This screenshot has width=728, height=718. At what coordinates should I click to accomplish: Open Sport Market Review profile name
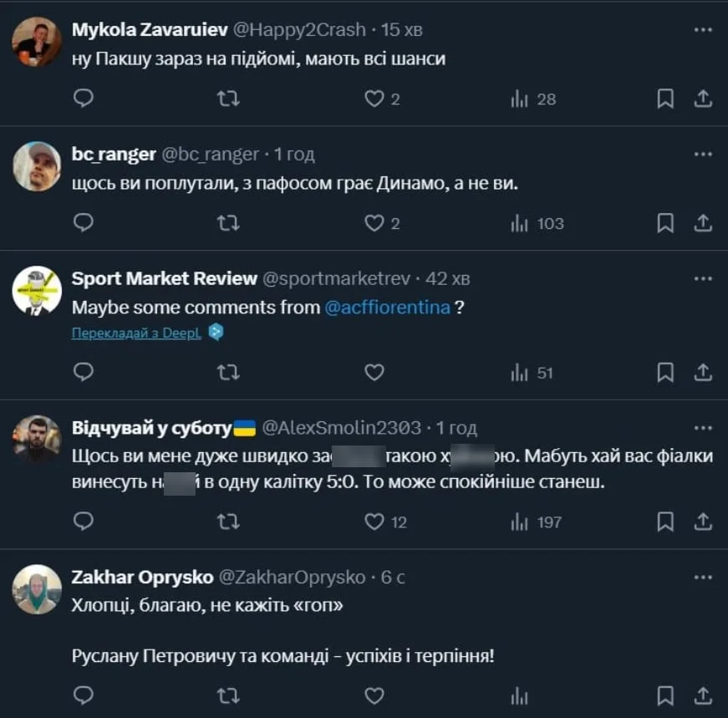coord(165,278)
